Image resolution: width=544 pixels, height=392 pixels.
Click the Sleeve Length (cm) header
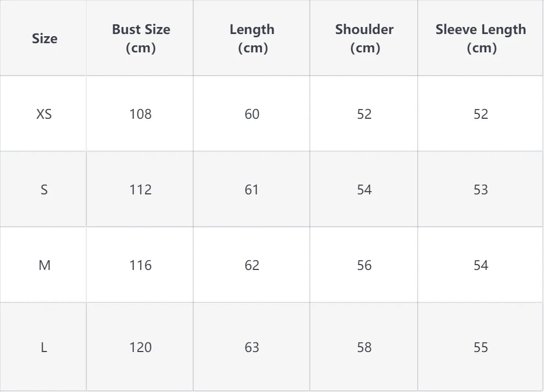(x=481, y=38)
